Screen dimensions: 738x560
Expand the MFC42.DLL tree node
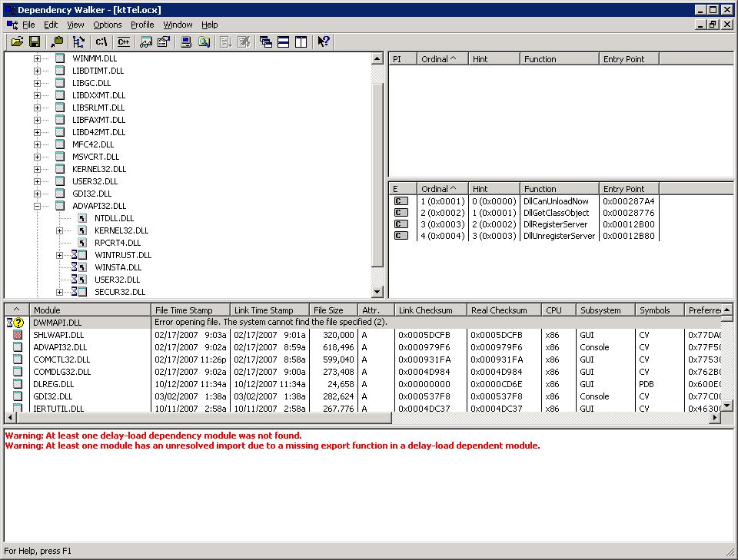pos(37,145)
